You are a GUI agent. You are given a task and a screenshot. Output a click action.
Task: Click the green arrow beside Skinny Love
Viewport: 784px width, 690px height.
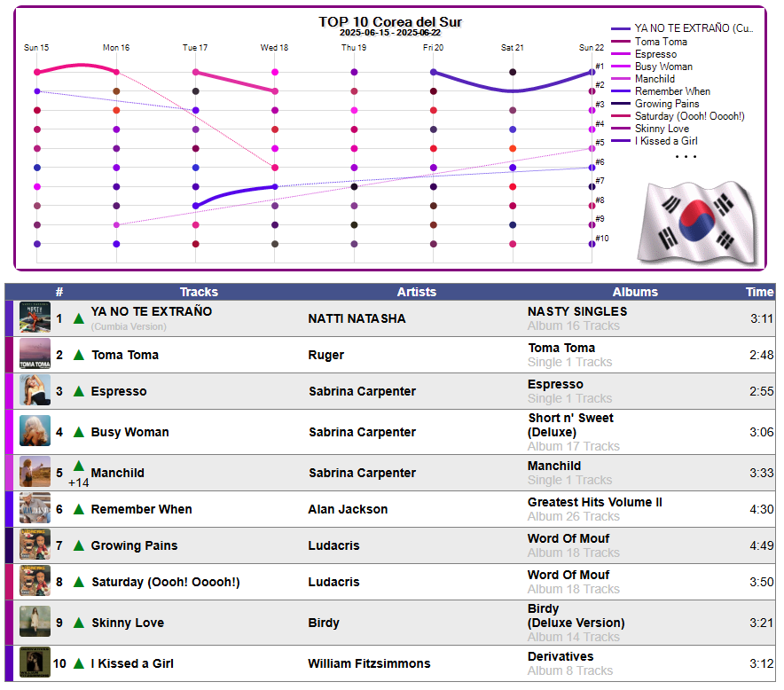point(79,623)
